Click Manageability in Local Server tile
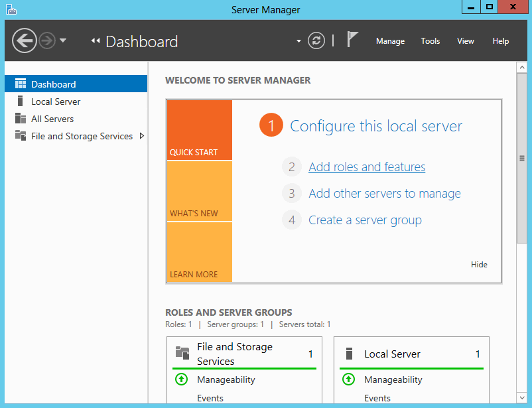The width and height of the screenshot is (532, 408). (393, 379)
